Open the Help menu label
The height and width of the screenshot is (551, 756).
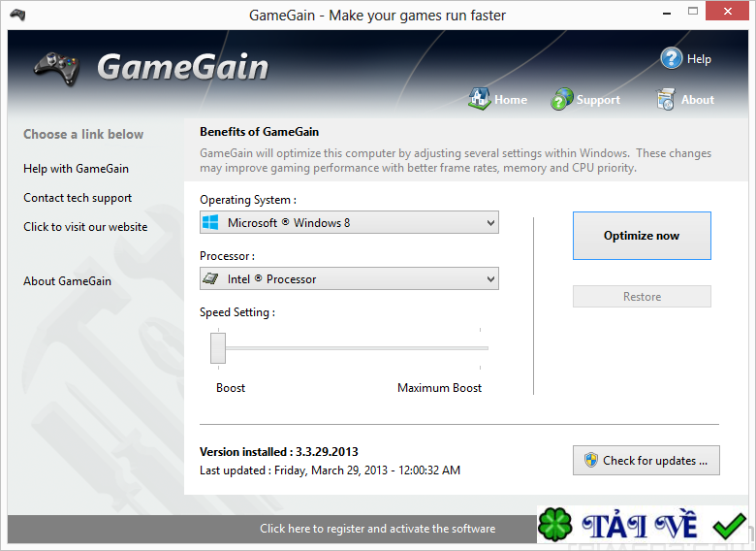click(x=699, y=59)
